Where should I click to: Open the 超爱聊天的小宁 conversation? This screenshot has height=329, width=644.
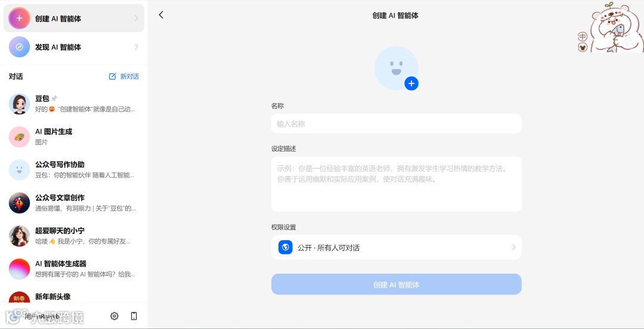pos(74,236)
